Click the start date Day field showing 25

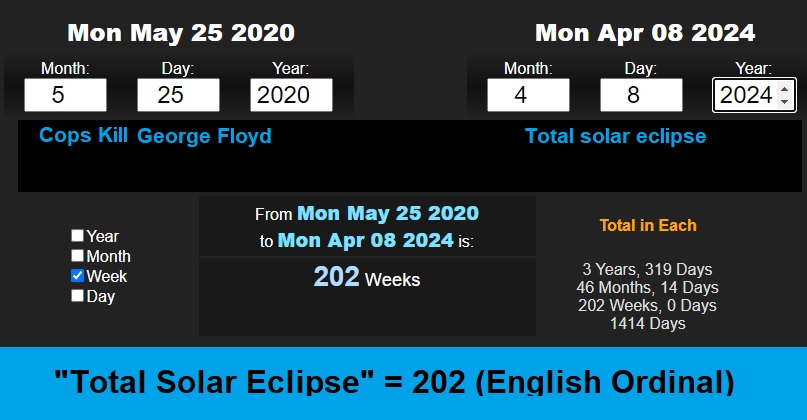click(178, 95)
